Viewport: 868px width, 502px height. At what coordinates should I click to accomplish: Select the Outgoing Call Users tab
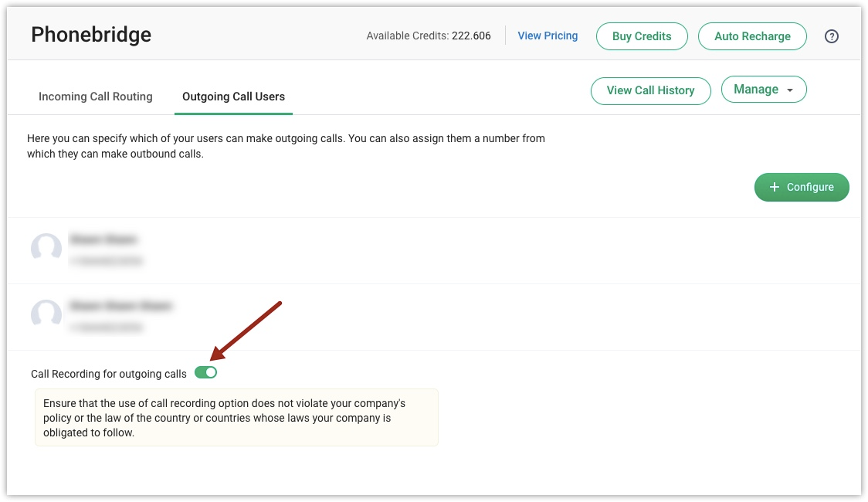[x=233, y=97]
